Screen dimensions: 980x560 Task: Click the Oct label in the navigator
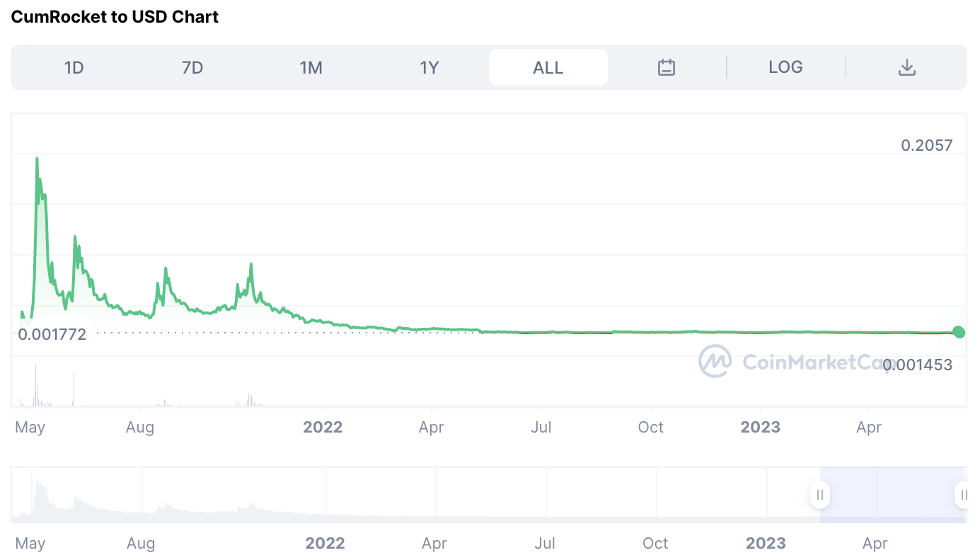tap(655, 543)
